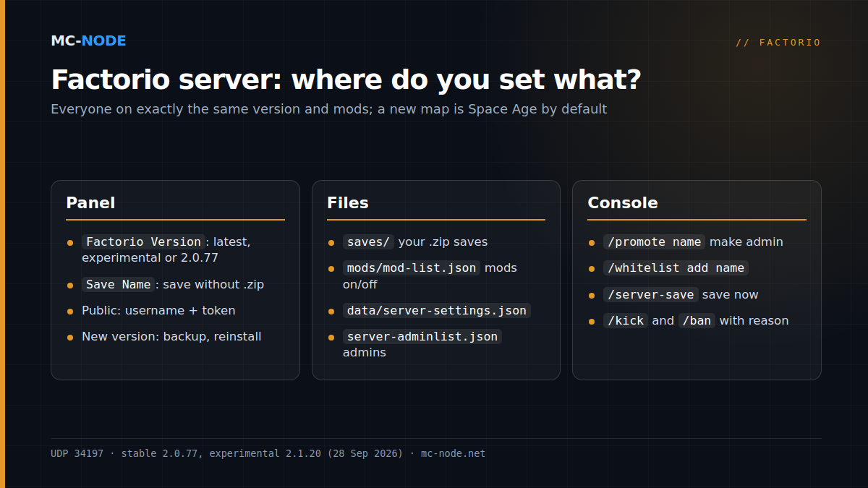Click the '/kick' command
The height and width of the screenshot is (488, 868).
click(626, 320)
